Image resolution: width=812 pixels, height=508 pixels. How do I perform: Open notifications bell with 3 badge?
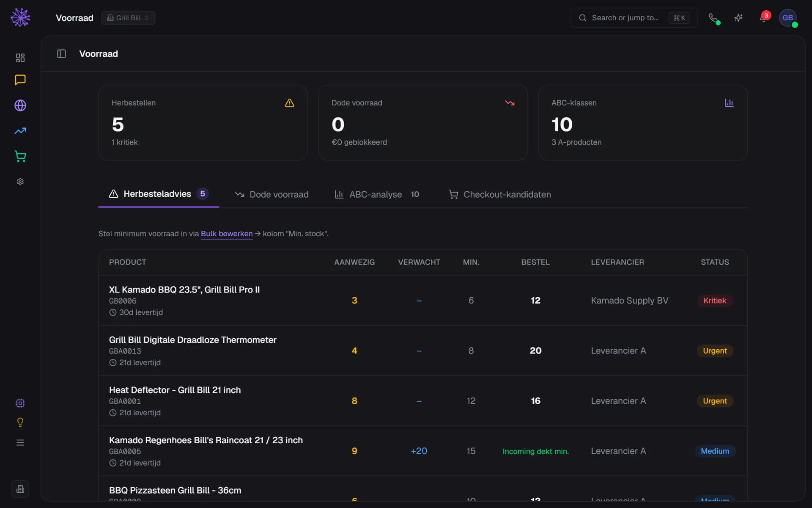(x=764, y=18)
